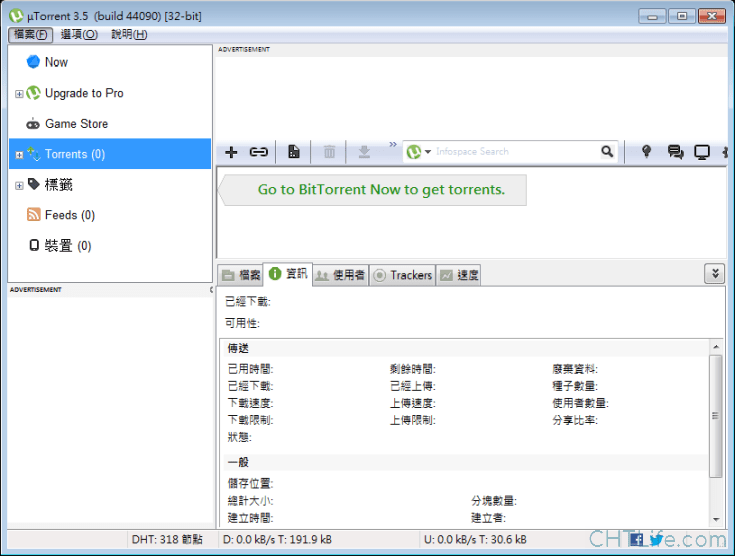735x556 pixels.
Task: Click the info pane scroll up arrow
Action: point(715,347)
